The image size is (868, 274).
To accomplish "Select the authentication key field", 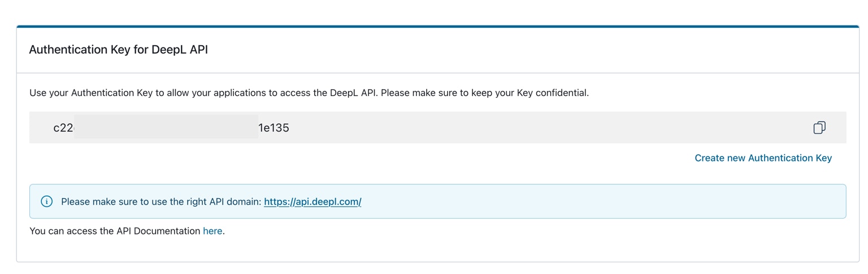I will tap(437, 128).
